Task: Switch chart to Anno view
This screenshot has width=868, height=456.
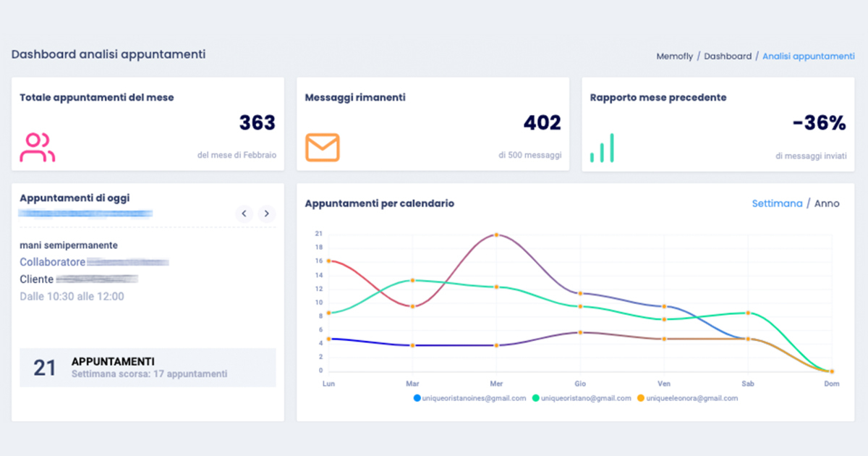Action: 827,203
